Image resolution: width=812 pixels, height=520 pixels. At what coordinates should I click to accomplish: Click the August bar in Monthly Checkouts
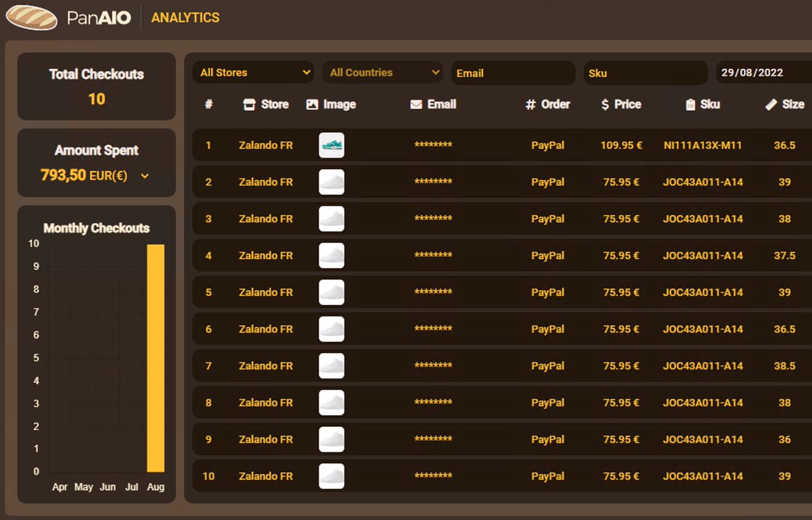pyautogui.click(x=156, y=358)
